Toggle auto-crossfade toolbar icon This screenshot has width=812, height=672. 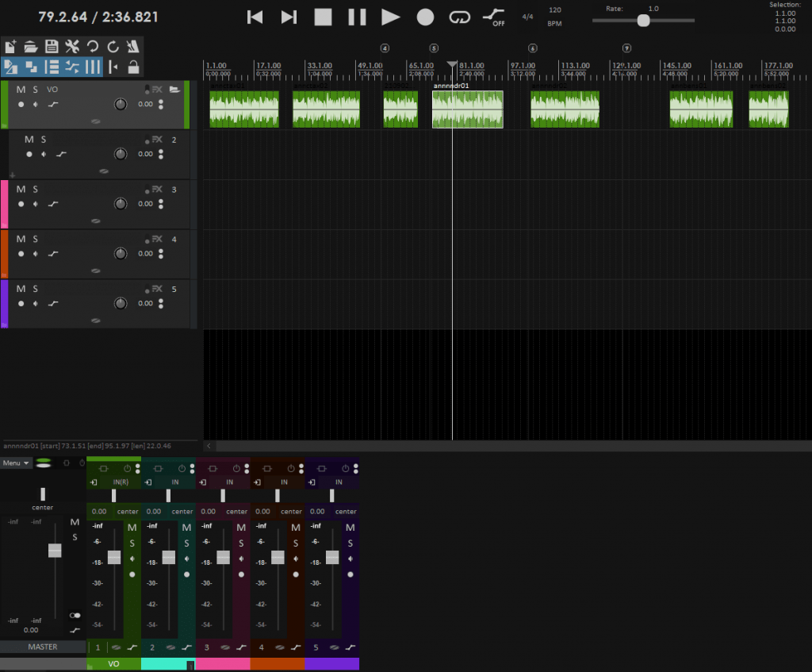pos(10,67)
